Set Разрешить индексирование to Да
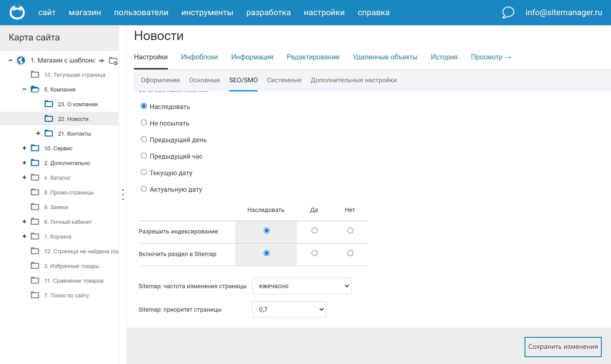Screen dimensions: 611x364 point(314,230)
